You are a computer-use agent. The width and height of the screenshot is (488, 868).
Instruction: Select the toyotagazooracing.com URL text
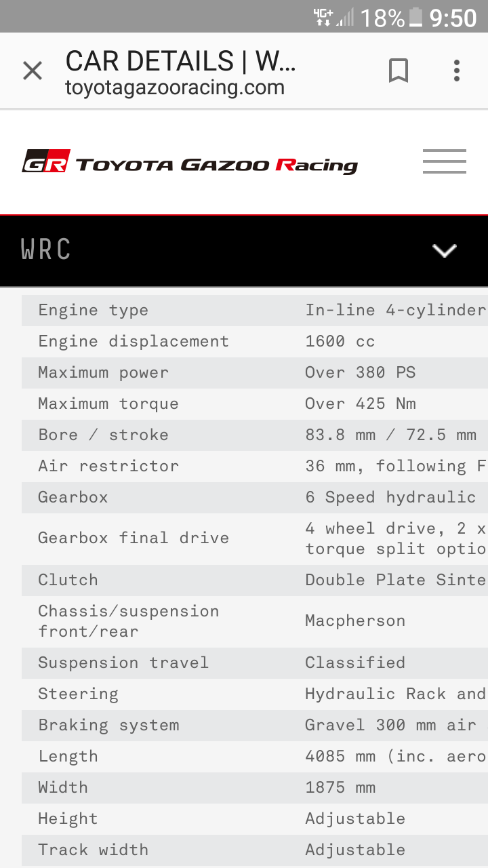(175, 87)
